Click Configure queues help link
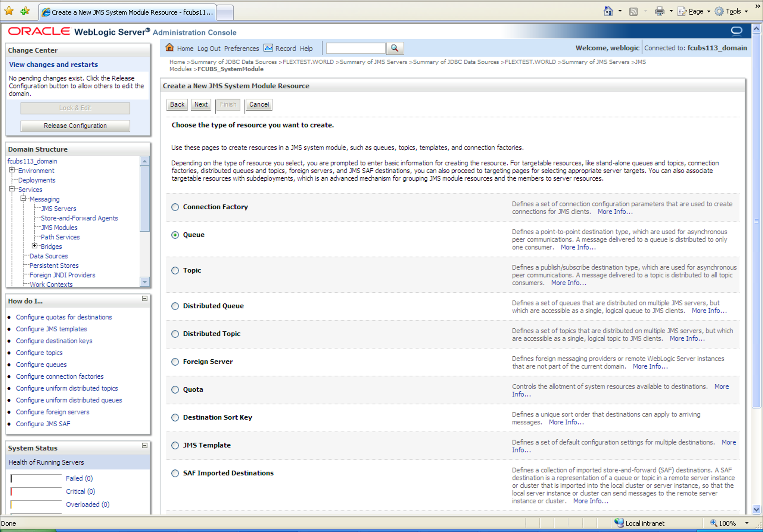 coord(41,364)
